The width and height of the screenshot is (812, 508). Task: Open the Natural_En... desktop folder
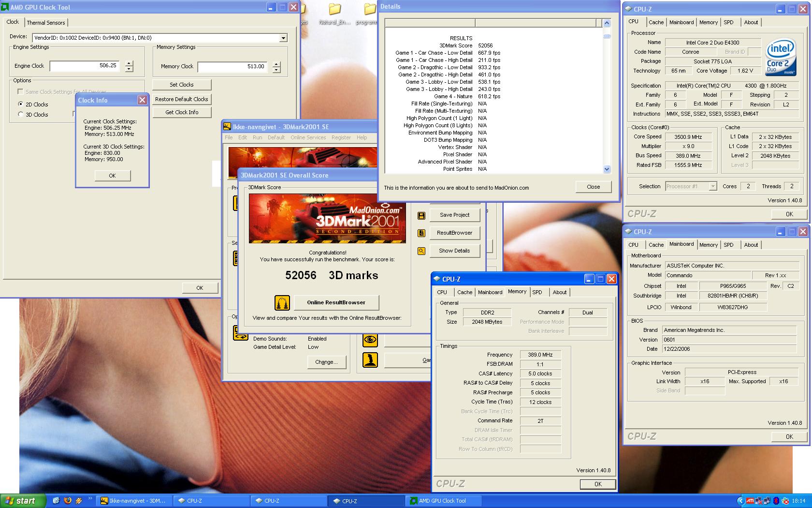334,15
